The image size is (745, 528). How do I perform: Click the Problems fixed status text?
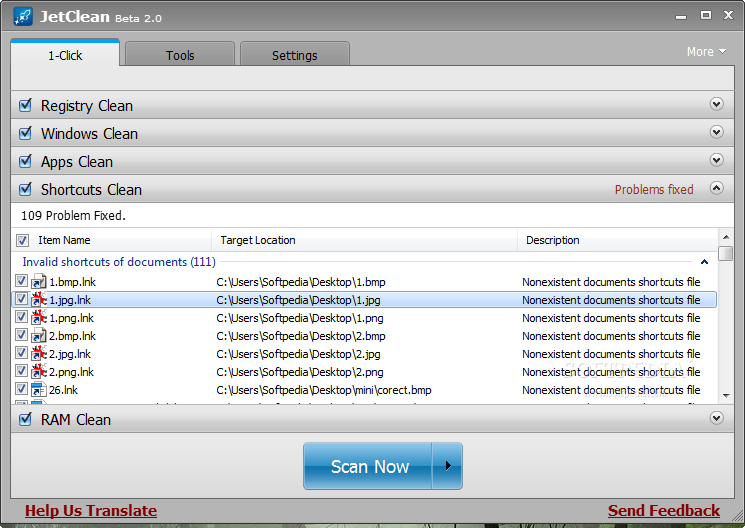[654, 189]
